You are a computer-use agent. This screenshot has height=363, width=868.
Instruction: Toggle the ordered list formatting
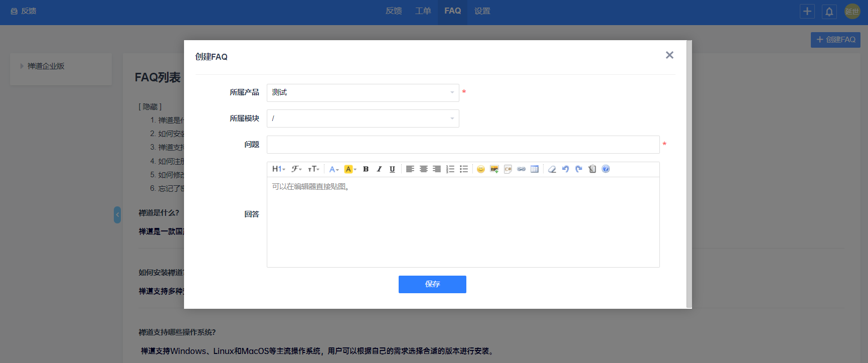(450, 169)
